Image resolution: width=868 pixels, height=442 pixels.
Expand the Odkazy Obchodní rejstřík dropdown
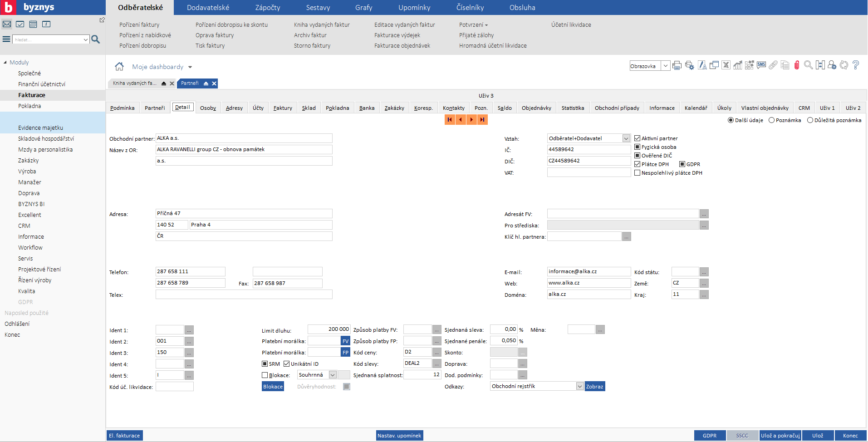pyautogui.click(x=579, y=386)
